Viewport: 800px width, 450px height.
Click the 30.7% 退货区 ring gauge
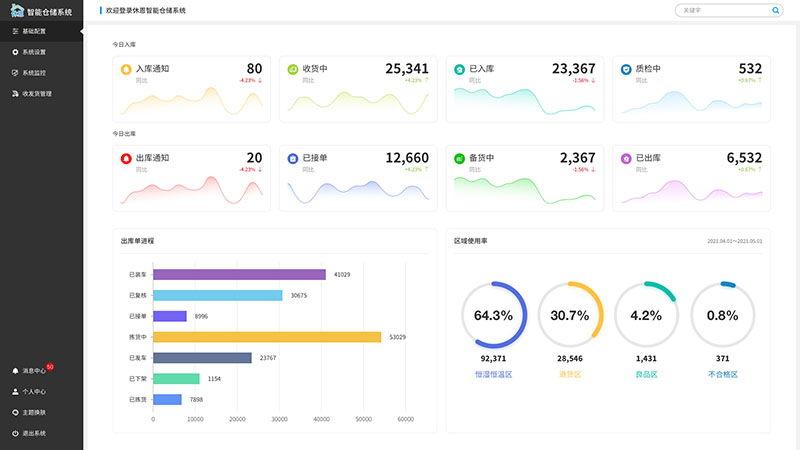570,315
